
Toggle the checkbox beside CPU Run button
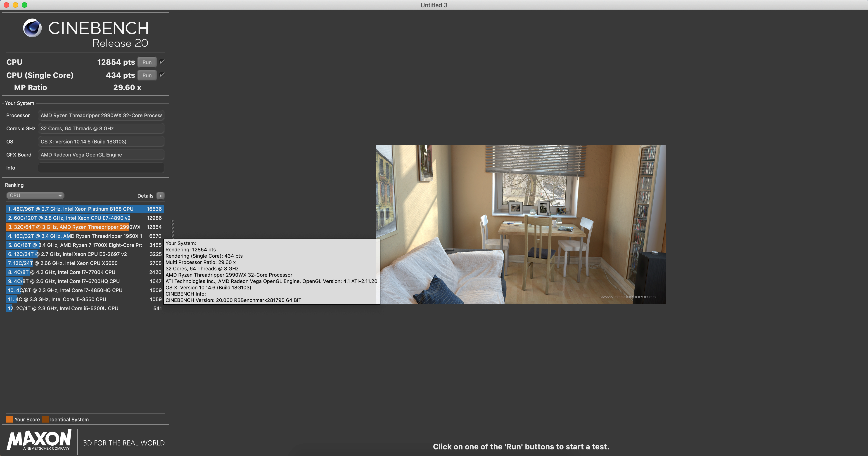point(162,62)
